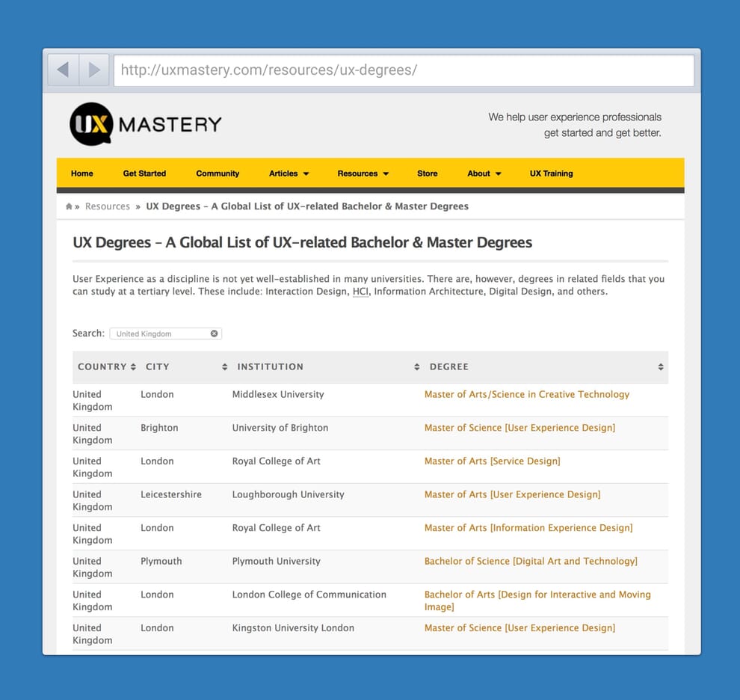Open the Get Started menu item
740x700 pixels.
[x=144, y=174]
